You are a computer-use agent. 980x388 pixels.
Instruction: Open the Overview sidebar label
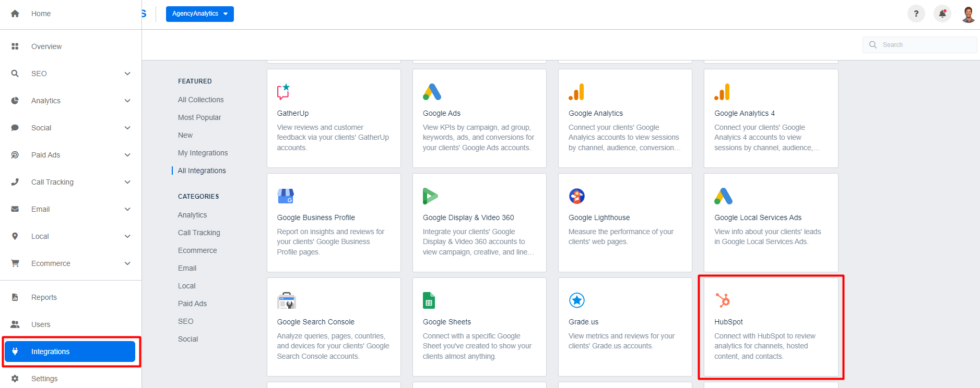pyautogui.click(x=46, y=46)
